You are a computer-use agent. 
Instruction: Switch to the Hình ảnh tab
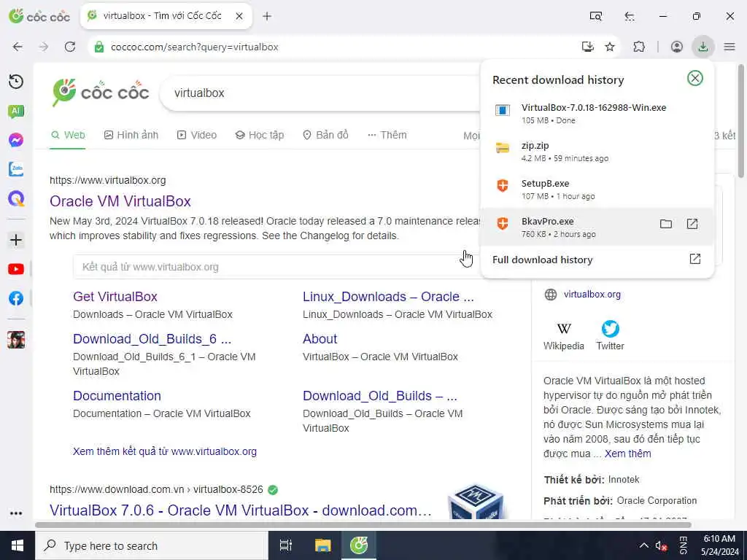click(x=131, y=135)
